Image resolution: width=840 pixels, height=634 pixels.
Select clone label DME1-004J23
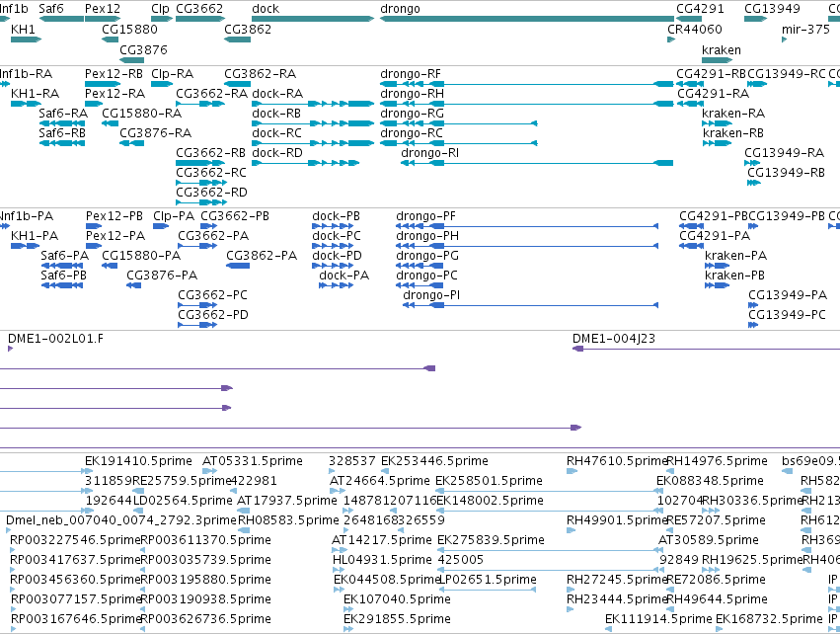pyautogui.click(x=613, y=340)
